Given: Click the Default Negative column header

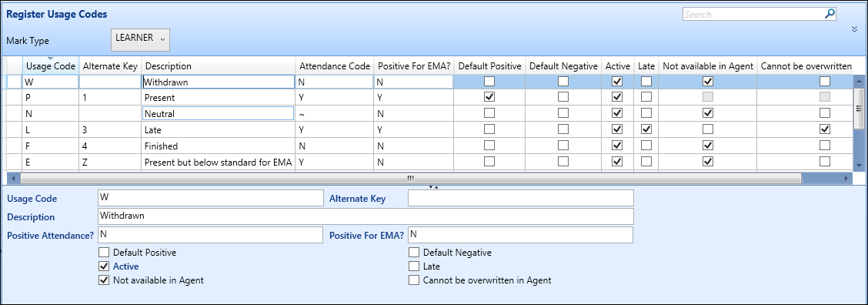Looking at the screenshot, I should [x=563, y=66].
